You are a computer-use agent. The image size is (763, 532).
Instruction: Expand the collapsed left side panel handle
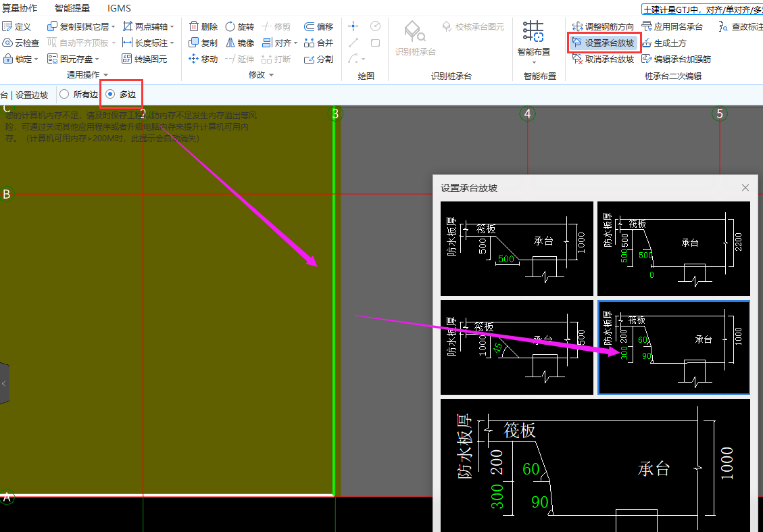[x=4, y=383]
